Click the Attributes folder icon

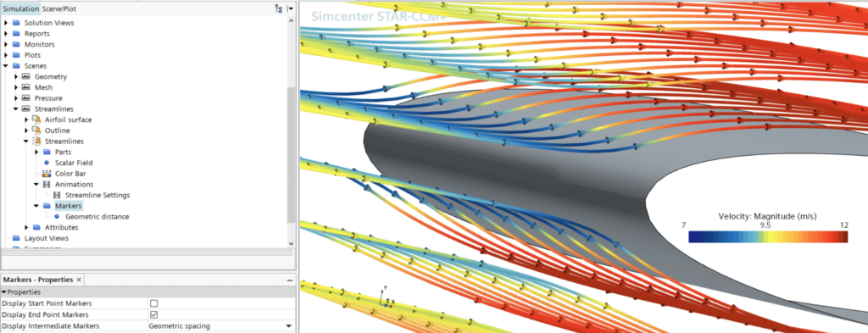coord(36,227)
